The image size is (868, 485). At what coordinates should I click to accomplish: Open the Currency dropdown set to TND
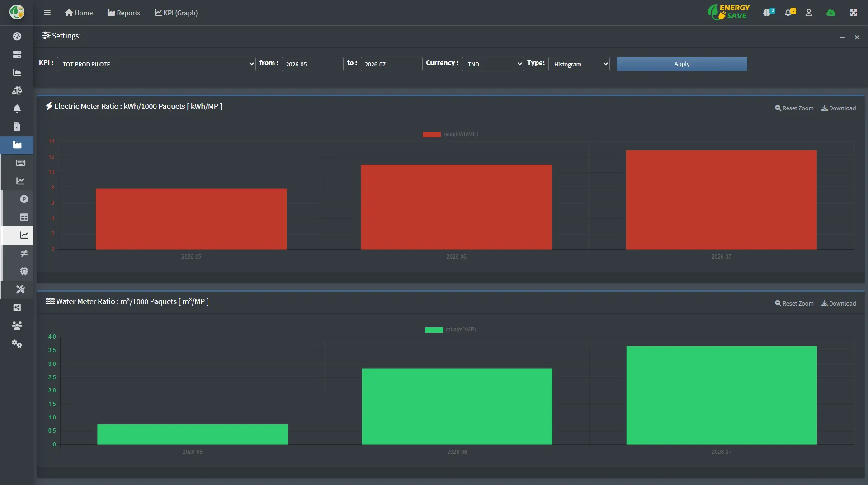click(493, 64)
